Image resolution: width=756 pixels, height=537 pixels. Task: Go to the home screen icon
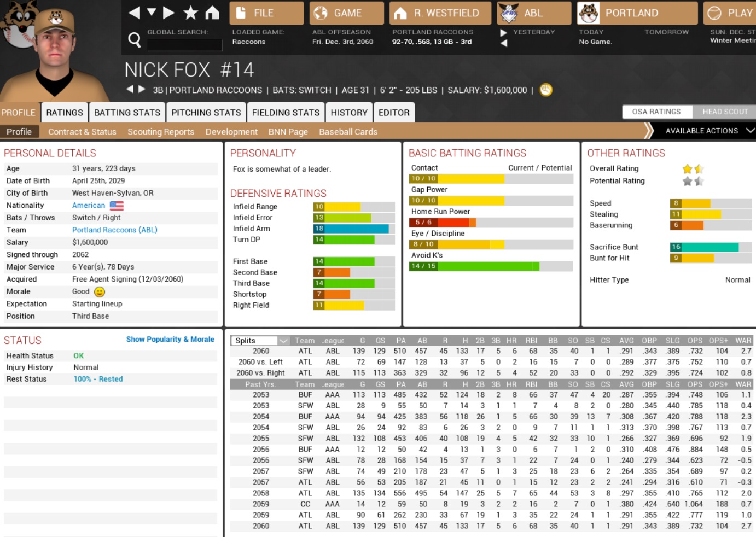coord(212,13)
